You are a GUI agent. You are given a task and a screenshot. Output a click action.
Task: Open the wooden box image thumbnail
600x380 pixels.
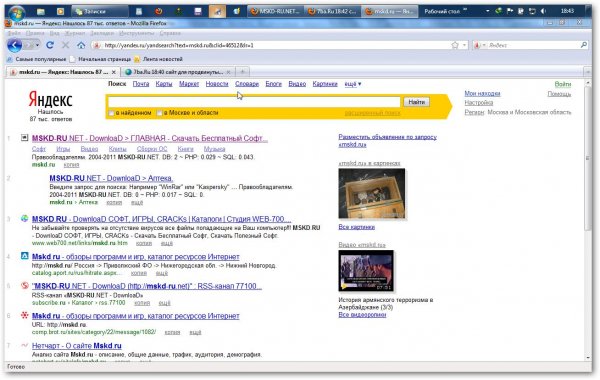point(372,193)
